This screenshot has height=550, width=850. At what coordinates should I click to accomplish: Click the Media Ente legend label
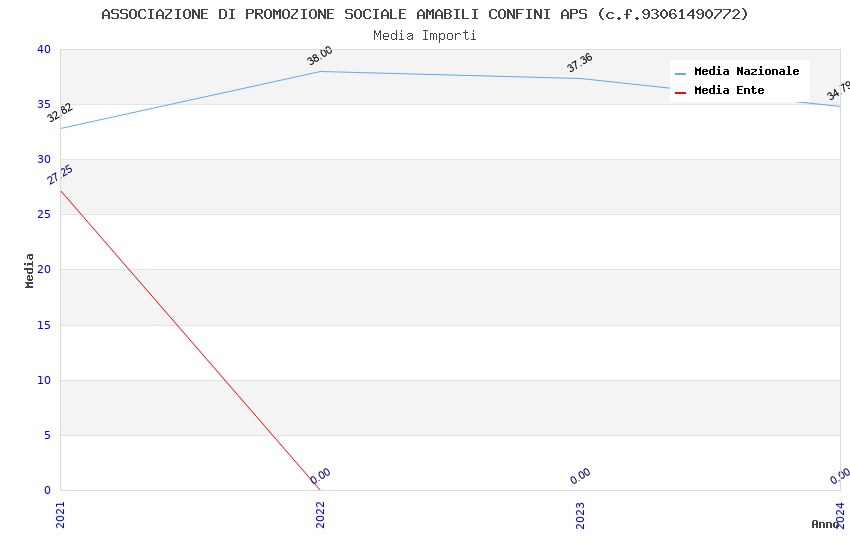tap(729, 90)
